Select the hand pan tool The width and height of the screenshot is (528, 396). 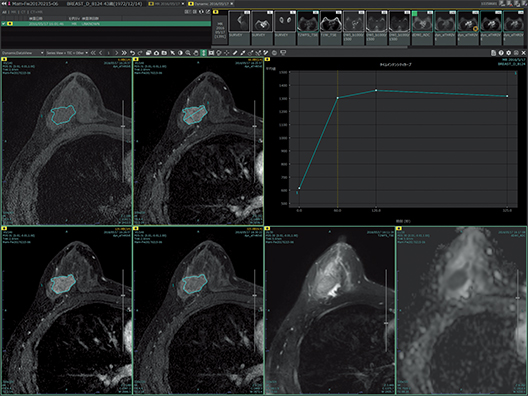tap(196, 53)
